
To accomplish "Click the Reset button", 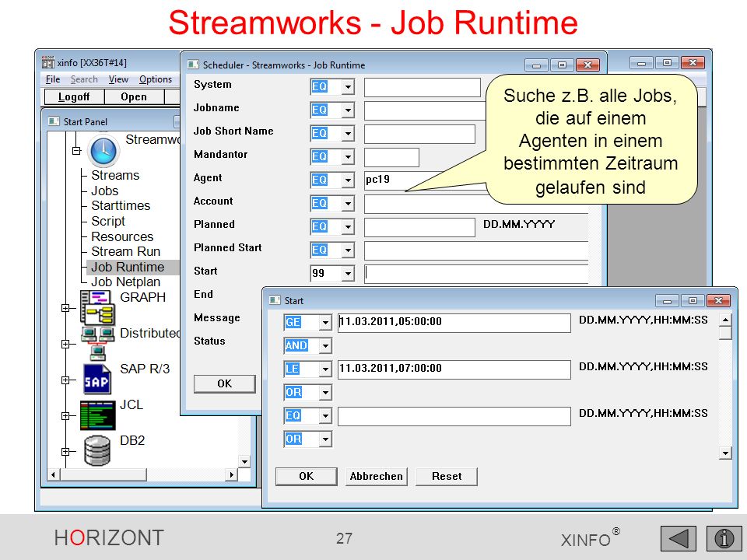I will [x=447, y=476].
